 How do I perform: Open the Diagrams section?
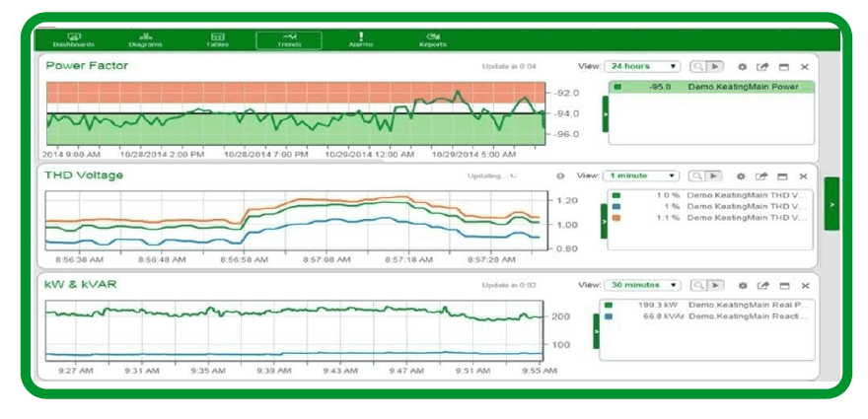pos(145,39)
